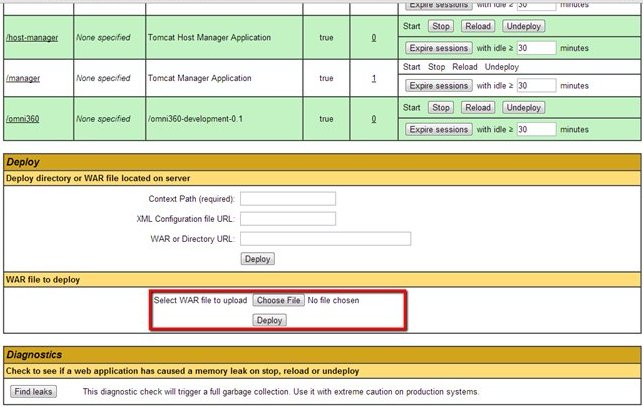This screenshot has height=407, width=643.
Task: Stop the /host-manager application
Action: click(x=441, y=26)
